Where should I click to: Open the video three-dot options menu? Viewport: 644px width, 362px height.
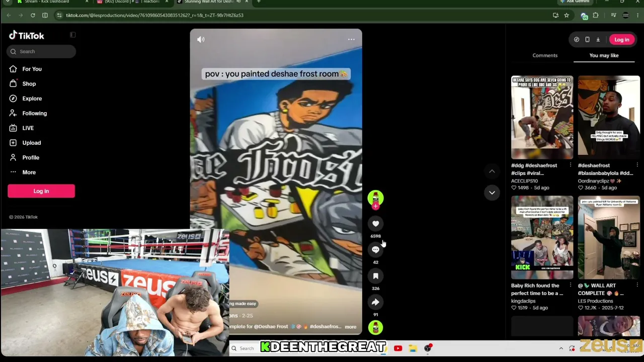click(x=351, y=39)
